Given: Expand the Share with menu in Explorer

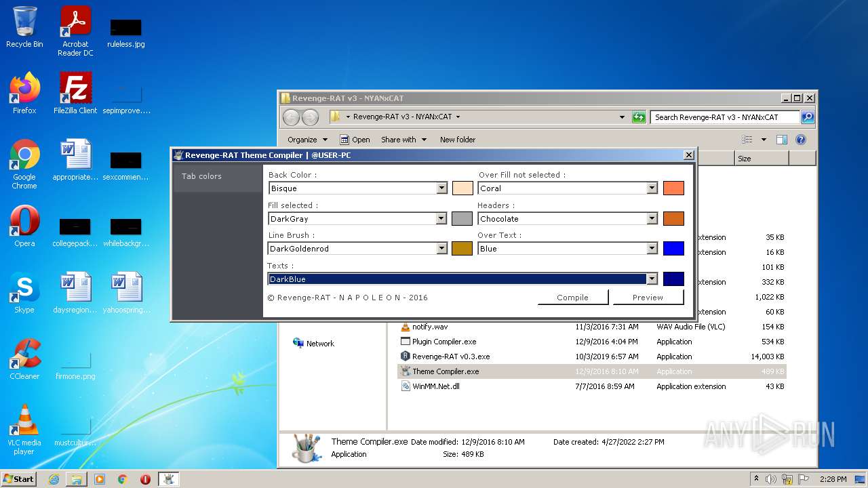Looking at the screenshot, I should (404, 140).
